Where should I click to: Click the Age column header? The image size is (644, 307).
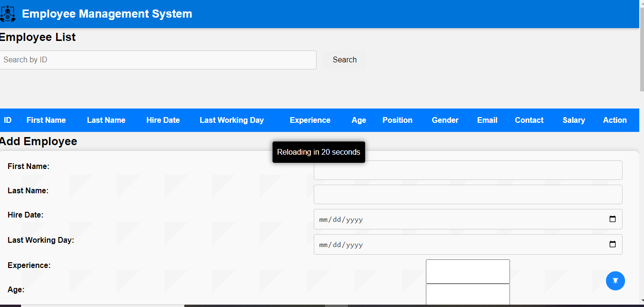[359, 120]
